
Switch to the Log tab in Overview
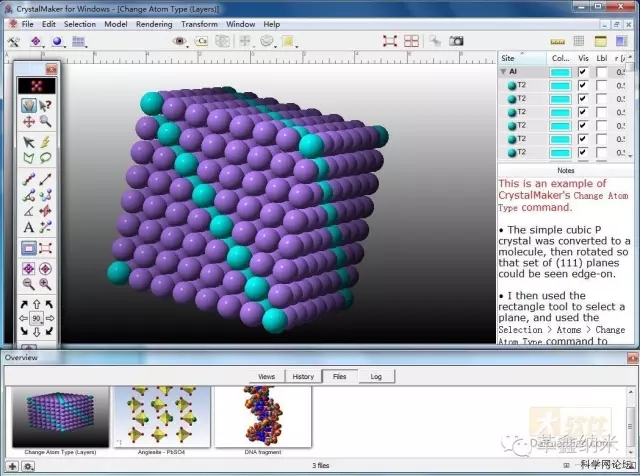[x=375, y=377]
